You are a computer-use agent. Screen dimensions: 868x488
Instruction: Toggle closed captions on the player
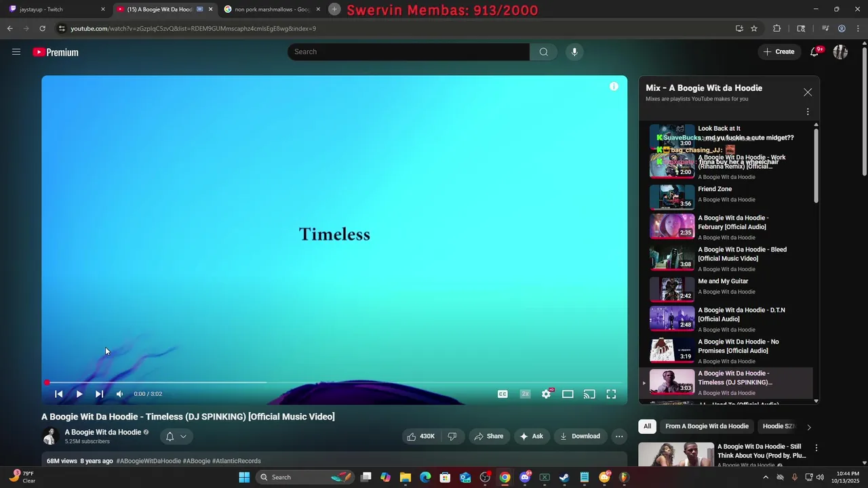tap(502, 394)
